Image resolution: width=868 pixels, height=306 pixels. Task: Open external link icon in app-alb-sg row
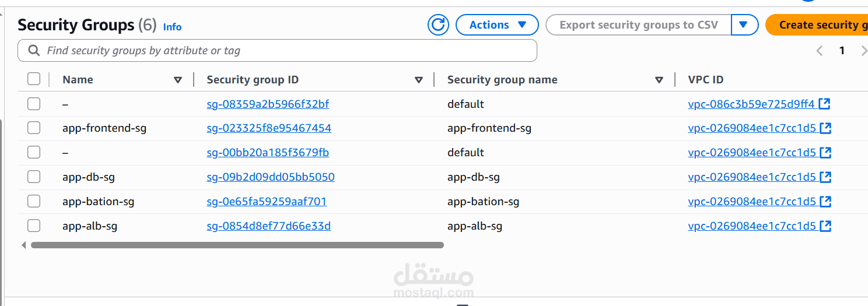825,226
